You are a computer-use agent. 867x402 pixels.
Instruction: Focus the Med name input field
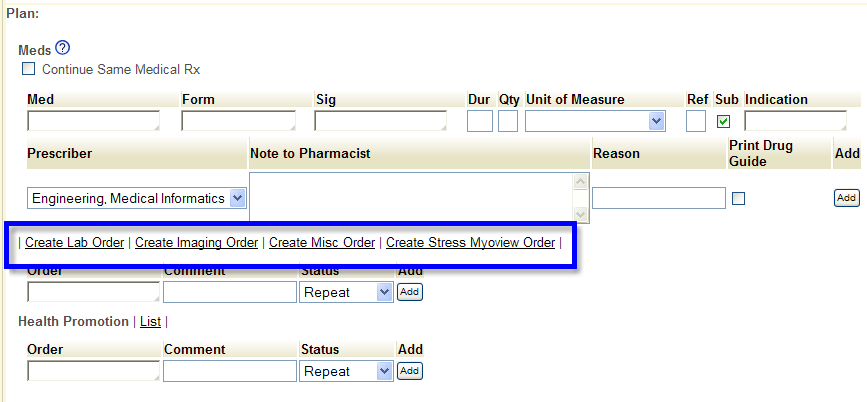click(x=93, y=121)
